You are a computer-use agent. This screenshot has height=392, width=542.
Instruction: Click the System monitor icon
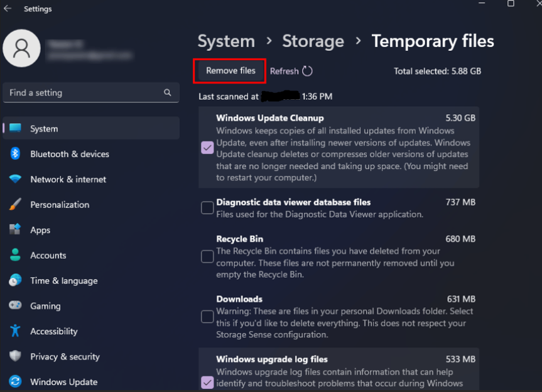15,128
